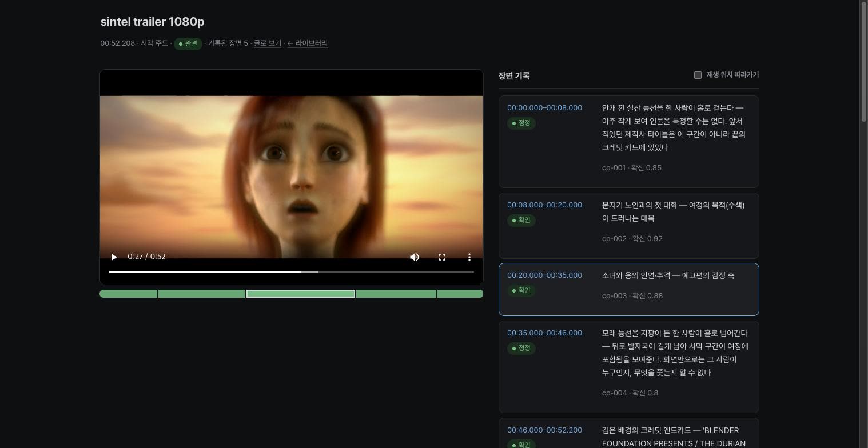Jump to last timeline segment
The height and width of the screenshot is (448, 868).
460,294
